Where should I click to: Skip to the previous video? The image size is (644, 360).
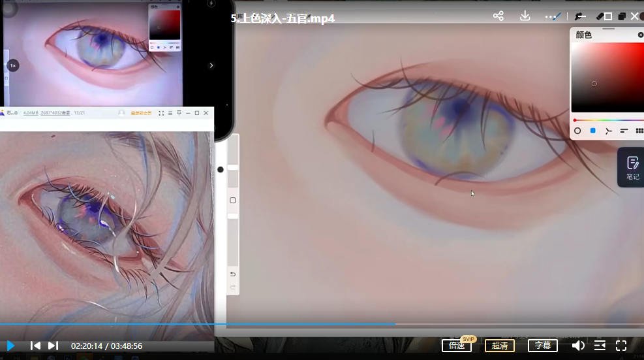[36, 346]
